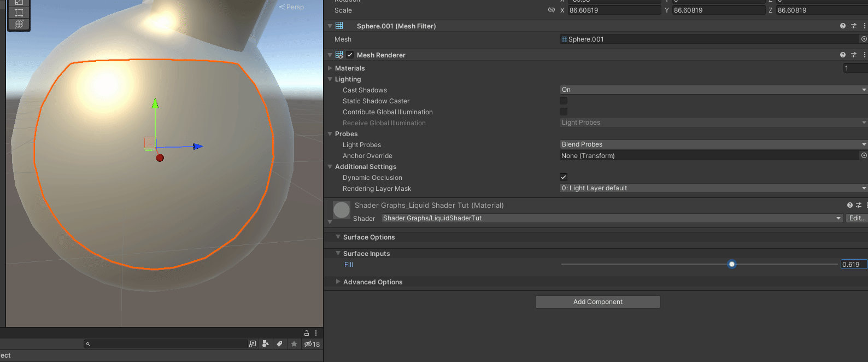Click the Add Component button

598,302
